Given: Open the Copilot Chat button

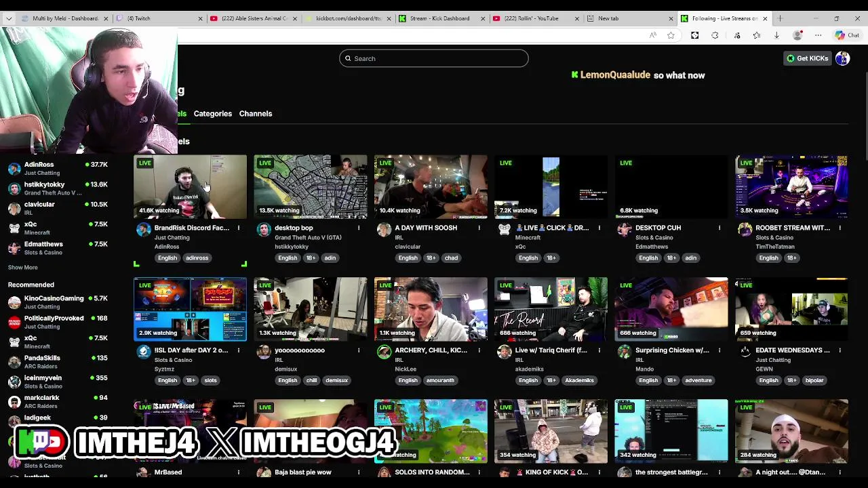Looking at the screenshot, I should [x=848, y=35].
